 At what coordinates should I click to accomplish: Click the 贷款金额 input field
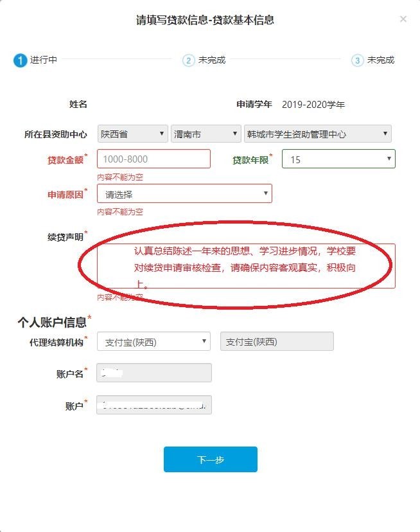[153, 159]
